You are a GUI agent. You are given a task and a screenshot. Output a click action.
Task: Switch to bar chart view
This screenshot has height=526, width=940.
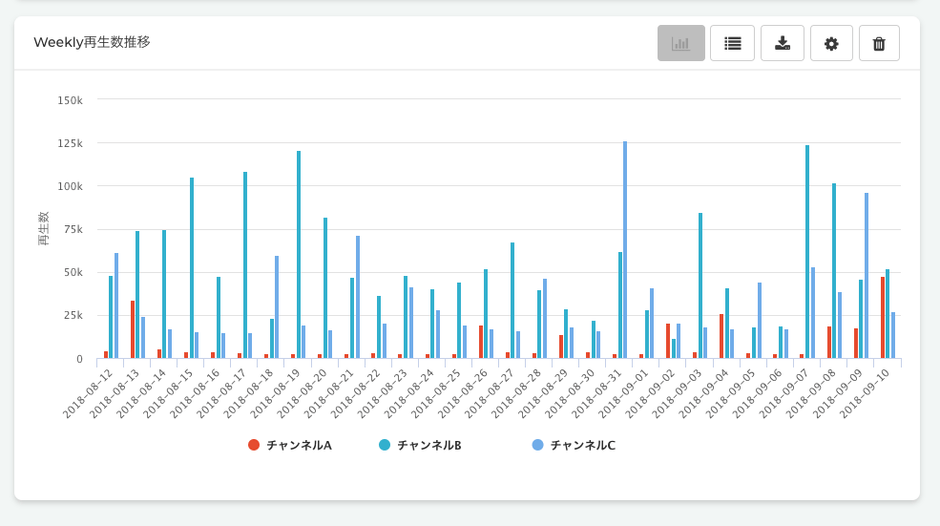click(x=681, y=43)
